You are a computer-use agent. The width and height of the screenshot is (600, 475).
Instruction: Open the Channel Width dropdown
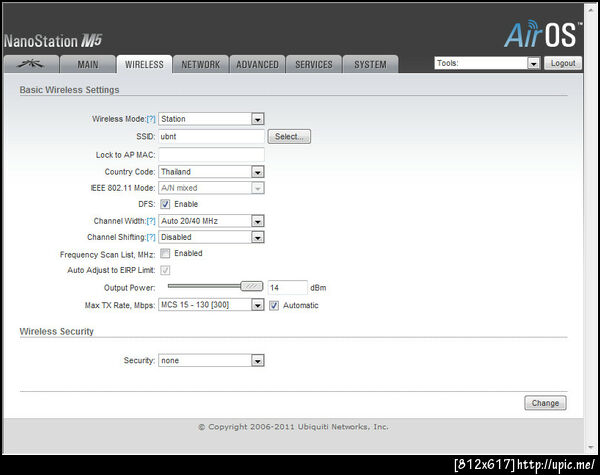click(x=211, y=221)
